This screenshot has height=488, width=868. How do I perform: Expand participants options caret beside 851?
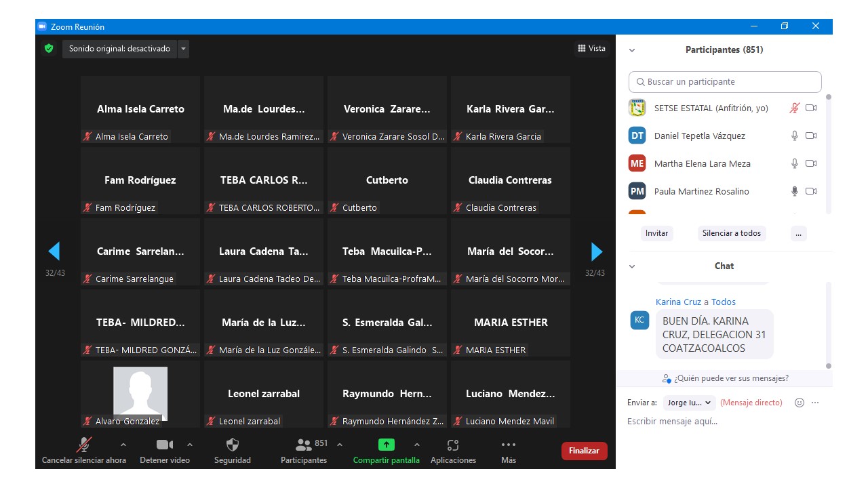coord(340,445)
